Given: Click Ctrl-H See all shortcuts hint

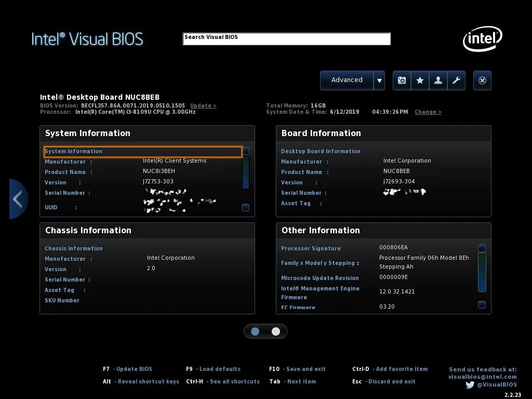Looking at the screenshot, I should 223,382.
